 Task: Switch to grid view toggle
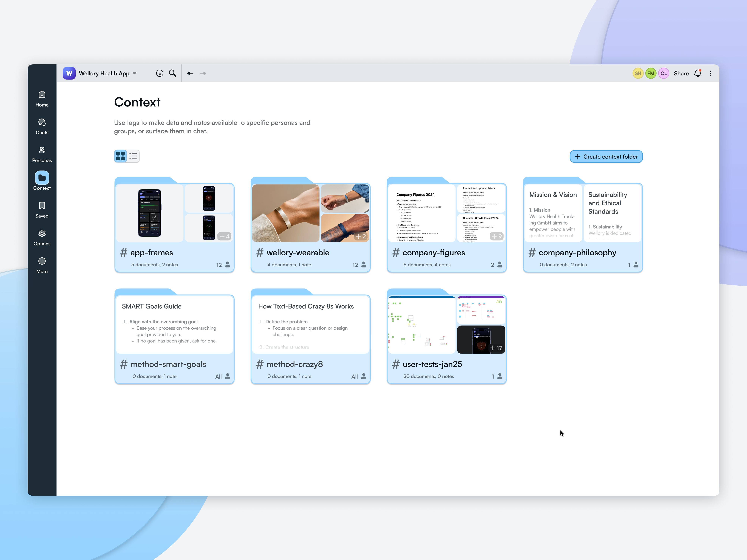point(121,156)
